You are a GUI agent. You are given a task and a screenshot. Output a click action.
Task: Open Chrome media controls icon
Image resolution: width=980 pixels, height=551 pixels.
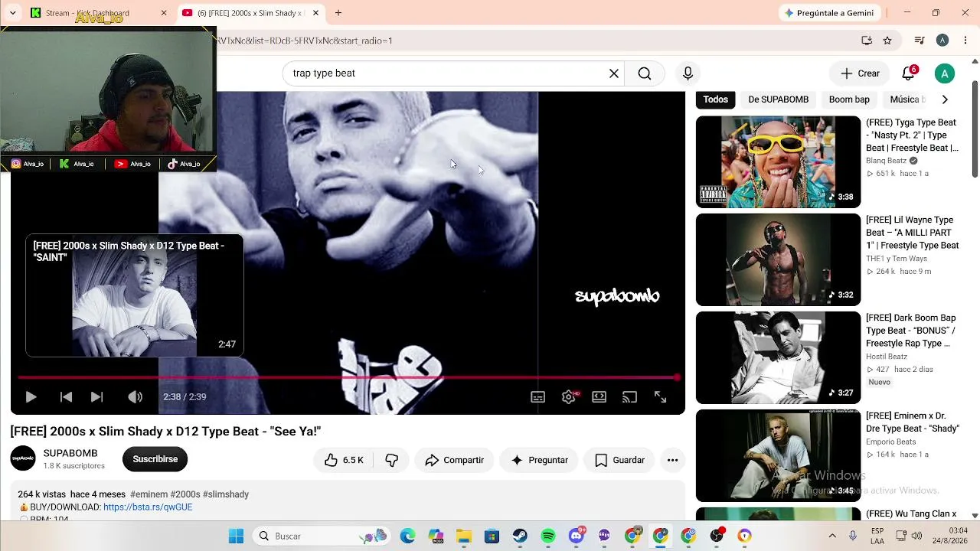(920, 41)
